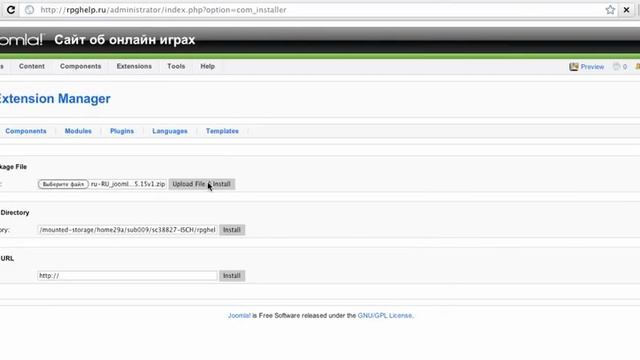Open the Joomla! footer link

tap(239, 316)
